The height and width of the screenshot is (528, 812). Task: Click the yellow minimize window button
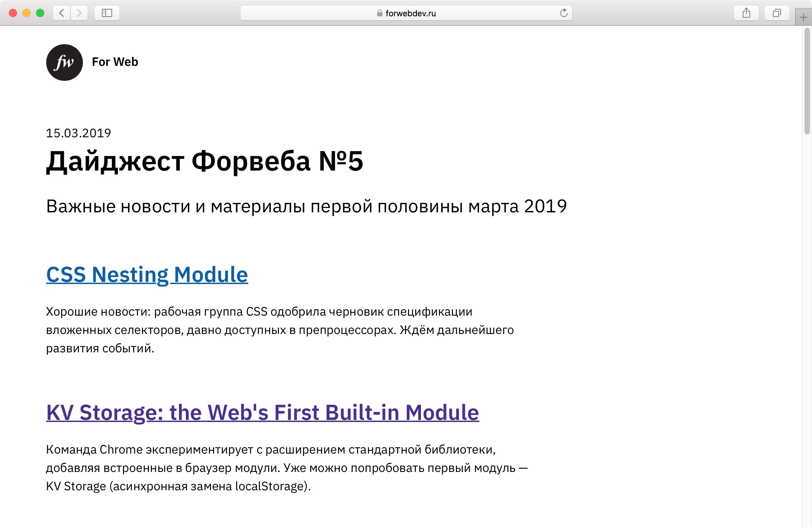pos(27,13)
